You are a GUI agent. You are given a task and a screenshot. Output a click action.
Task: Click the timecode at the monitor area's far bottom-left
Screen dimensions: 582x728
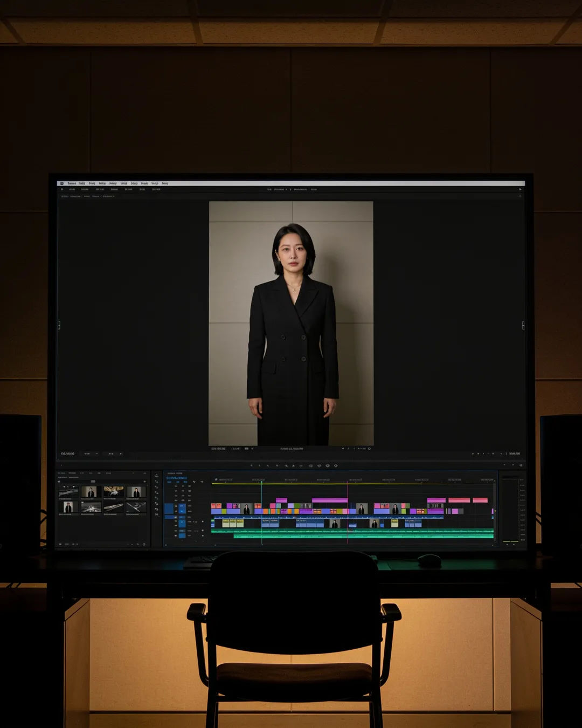coord(68,454)
